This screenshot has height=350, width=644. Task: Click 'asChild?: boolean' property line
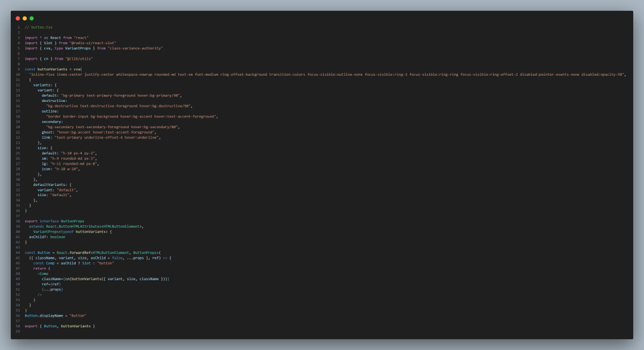[47, 237]
